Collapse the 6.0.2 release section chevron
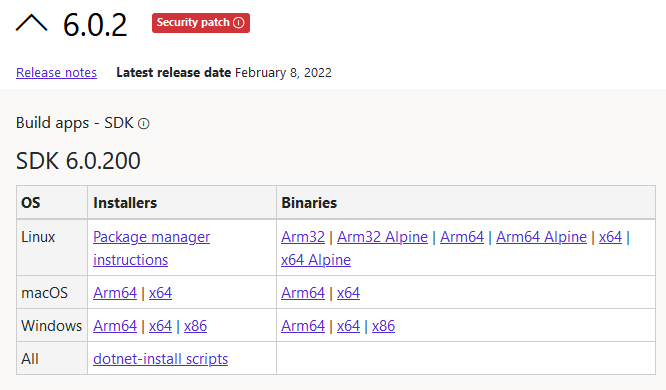The image size is (666, 390). pyautogui.click(x=31, y=23)
